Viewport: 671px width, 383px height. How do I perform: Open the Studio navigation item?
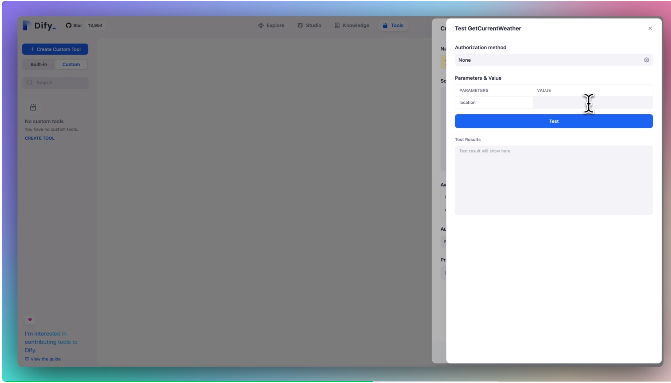[x=309, y=25]
